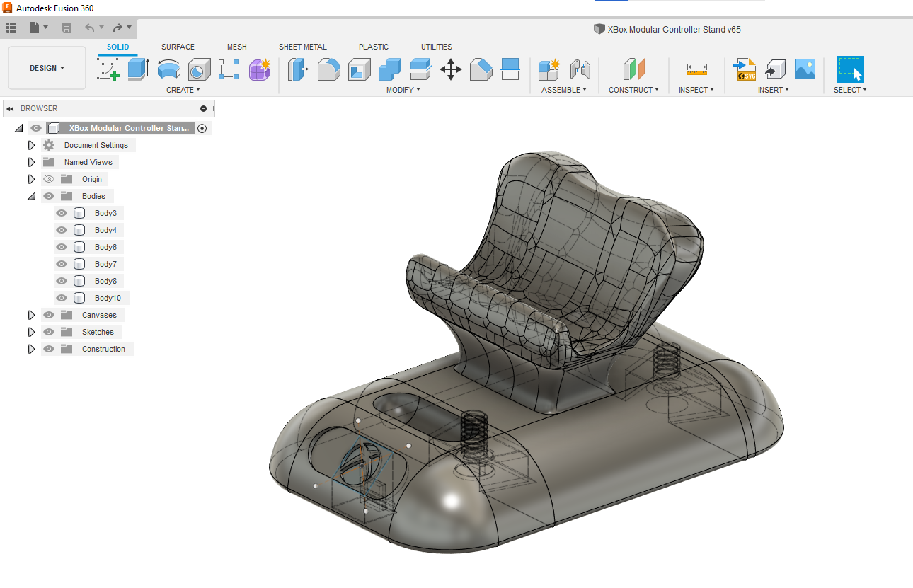Select the Insert Canvas image tool
The image size is (913, 588).
pos(805,69)
